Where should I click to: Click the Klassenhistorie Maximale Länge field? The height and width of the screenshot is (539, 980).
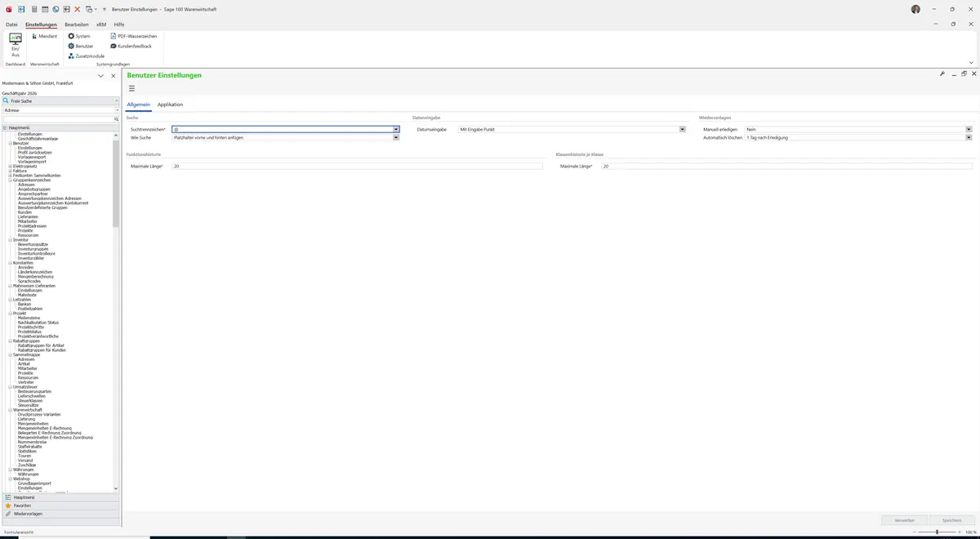click(x=786, y=166)
